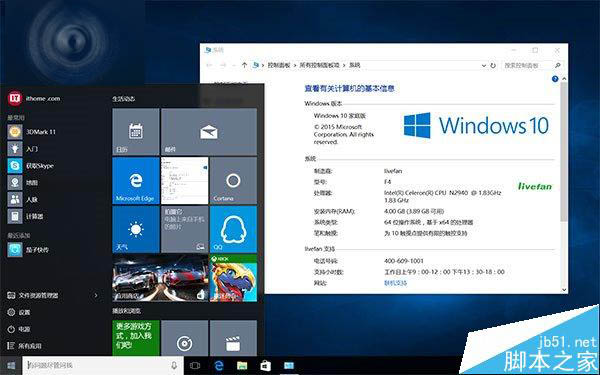The width and height of the screenshot is (600, 375).
Task: Launch Microsoft Edge tile in start menu
Action: [x=136, y=180]
